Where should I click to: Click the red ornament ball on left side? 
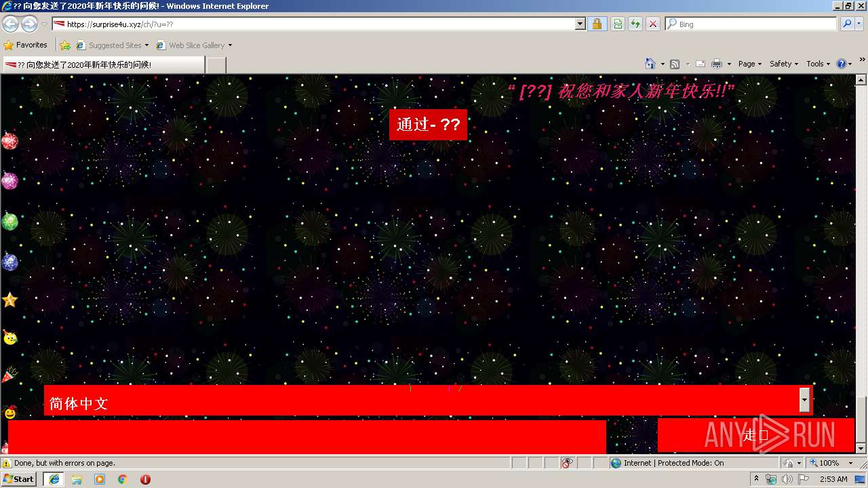click(x=9, y=141)
